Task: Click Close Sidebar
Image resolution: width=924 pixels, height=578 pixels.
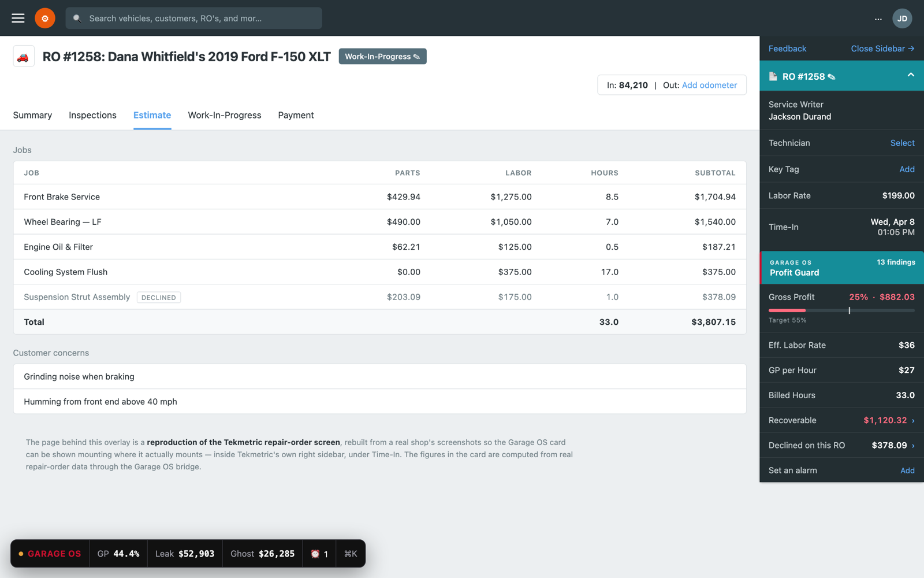Action: tap(882, 49)
